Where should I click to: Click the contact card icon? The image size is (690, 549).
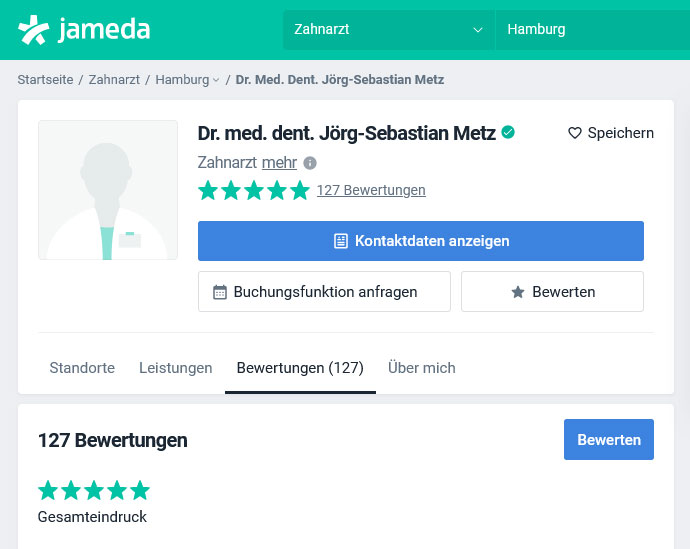340,241
